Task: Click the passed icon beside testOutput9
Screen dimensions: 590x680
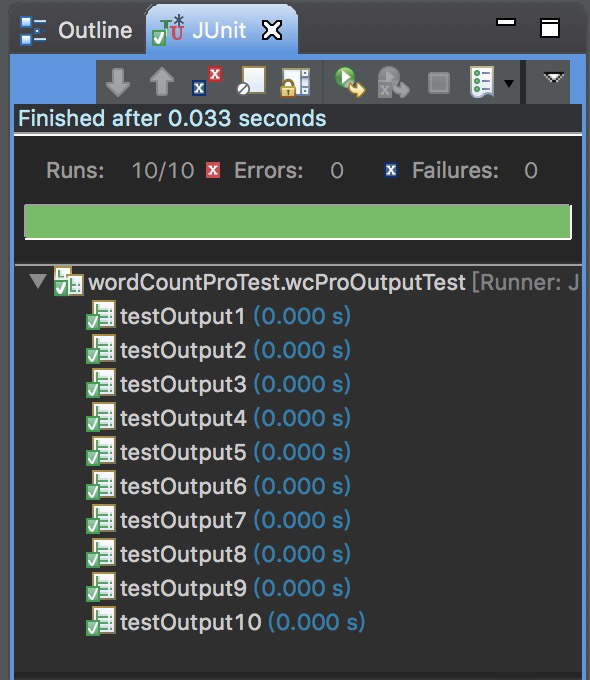Action: click(x=101, y=588)
